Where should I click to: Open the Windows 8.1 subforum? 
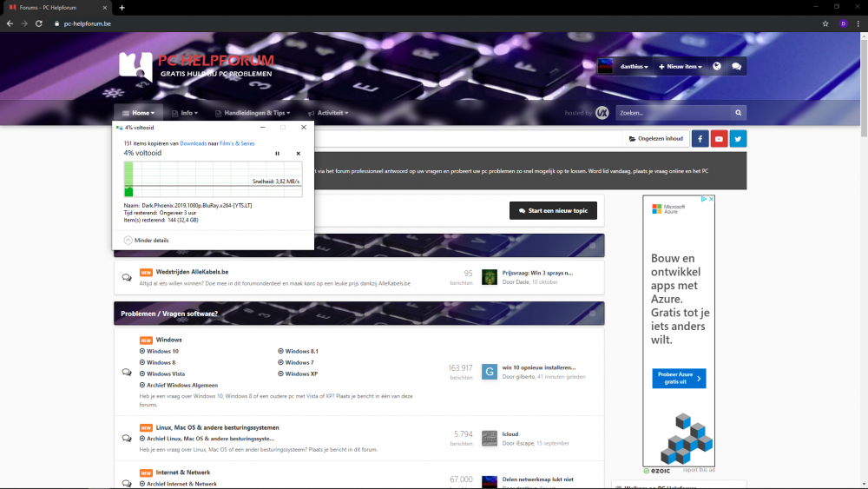302,351
